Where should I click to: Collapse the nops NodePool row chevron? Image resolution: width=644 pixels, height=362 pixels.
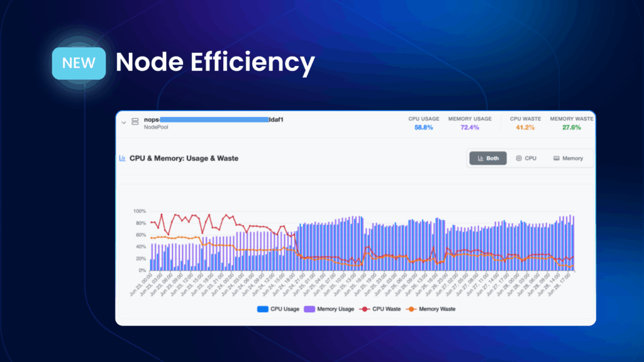pyautogui.click(x=124, y=123)
